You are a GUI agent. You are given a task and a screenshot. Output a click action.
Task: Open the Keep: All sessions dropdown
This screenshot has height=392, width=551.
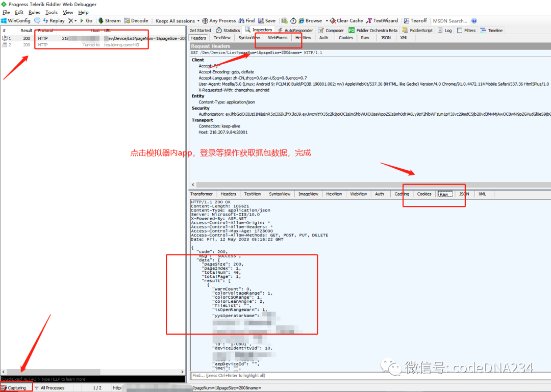(x=178, y=21)
